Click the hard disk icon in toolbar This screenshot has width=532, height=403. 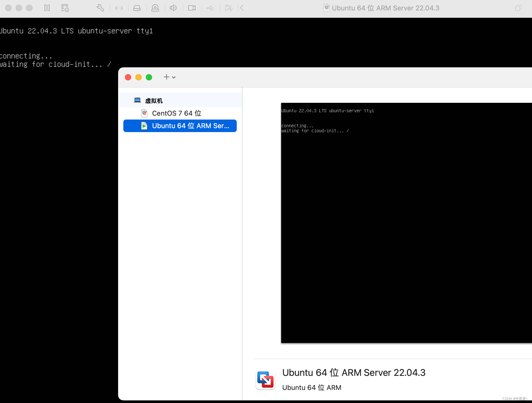(137, 8)
